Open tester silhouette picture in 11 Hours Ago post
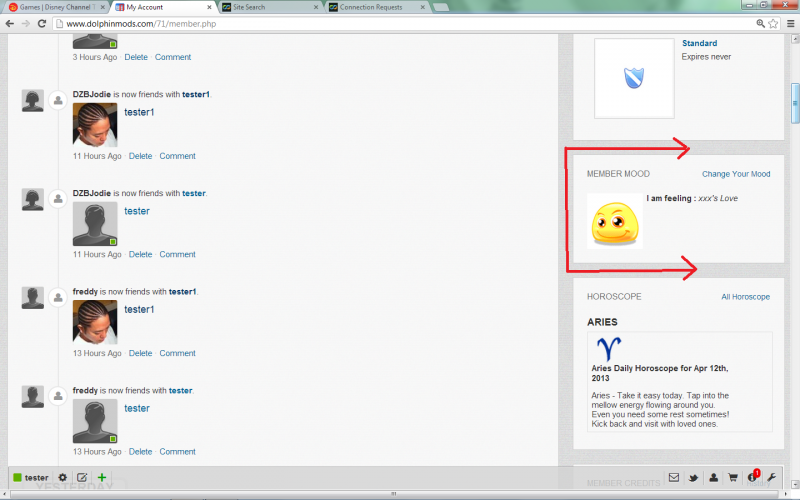 tap(95, 223)
